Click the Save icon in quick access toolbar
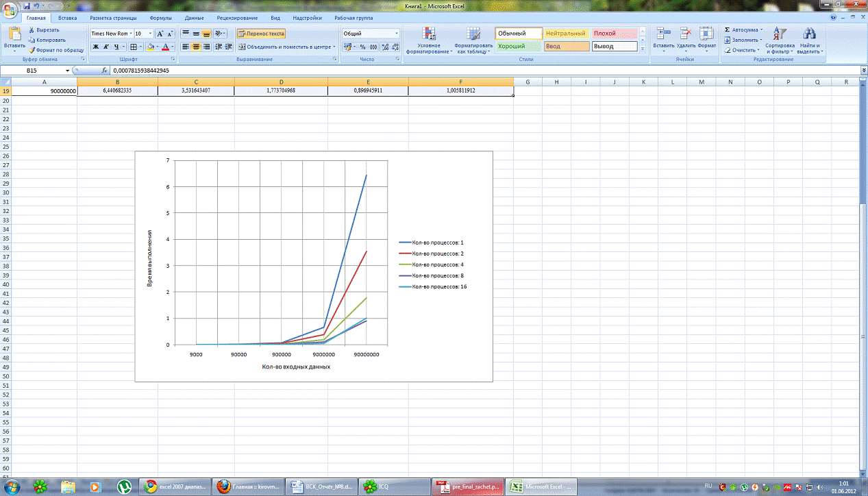 [x=26, y=5]
